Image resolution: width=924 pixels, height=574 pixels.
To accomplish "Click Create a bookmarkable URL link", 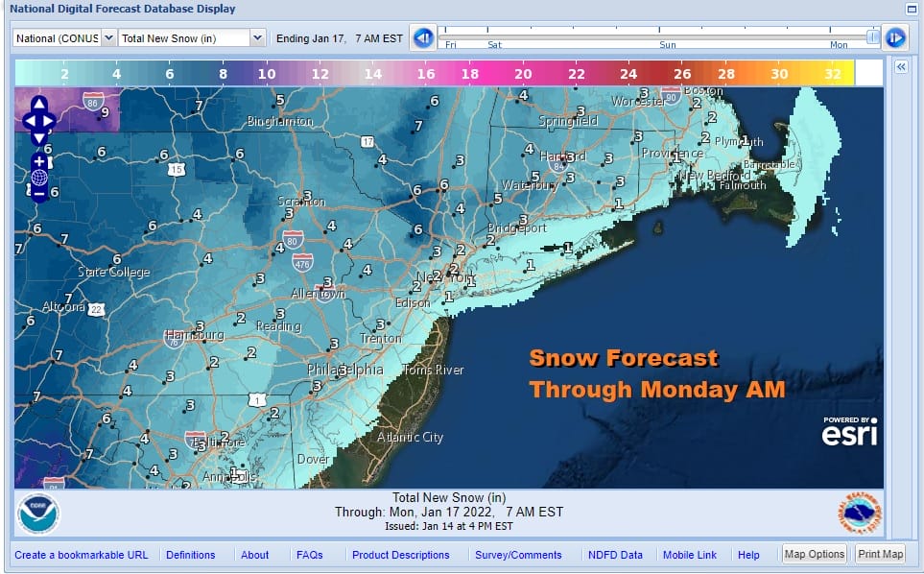I will [82, 555].
